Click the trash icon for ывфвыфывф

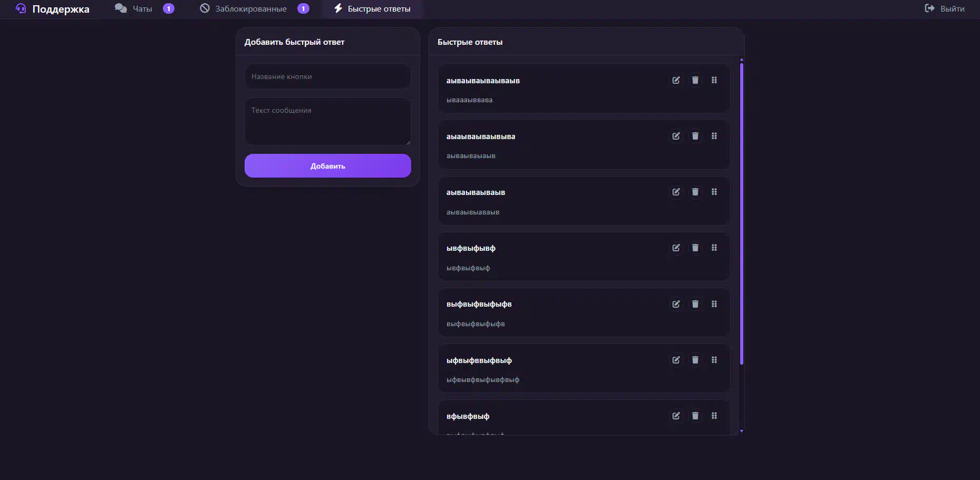click(x=695, y=248)
